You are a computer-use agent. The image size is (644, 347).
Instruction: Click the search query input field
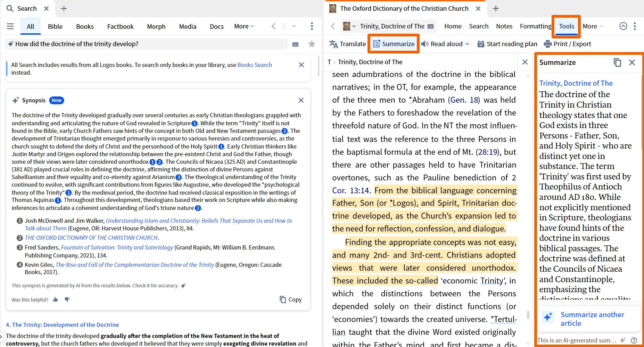146,44
